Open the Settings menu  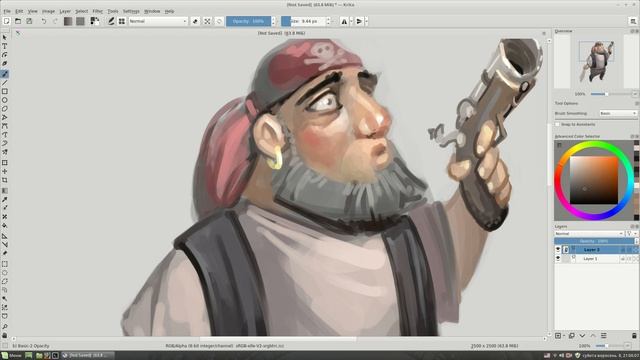(131, 11)
